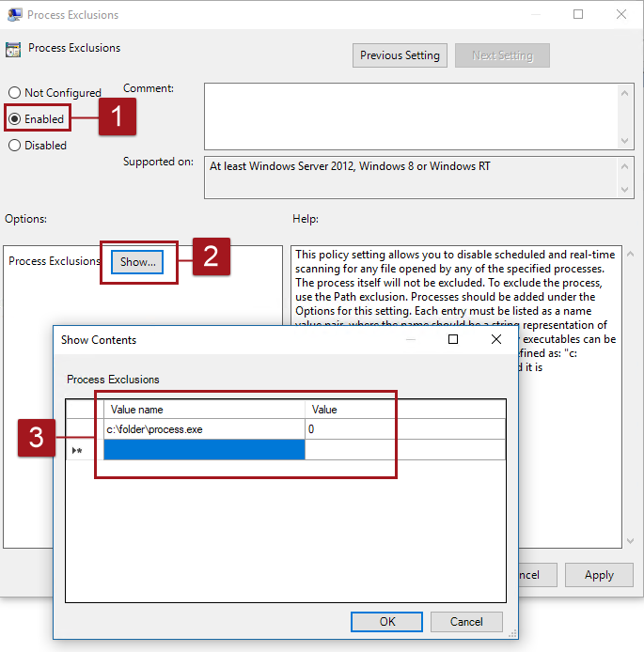Click the Next Setting button
This screenshot has width=644, height=652.
coord(502,55)
